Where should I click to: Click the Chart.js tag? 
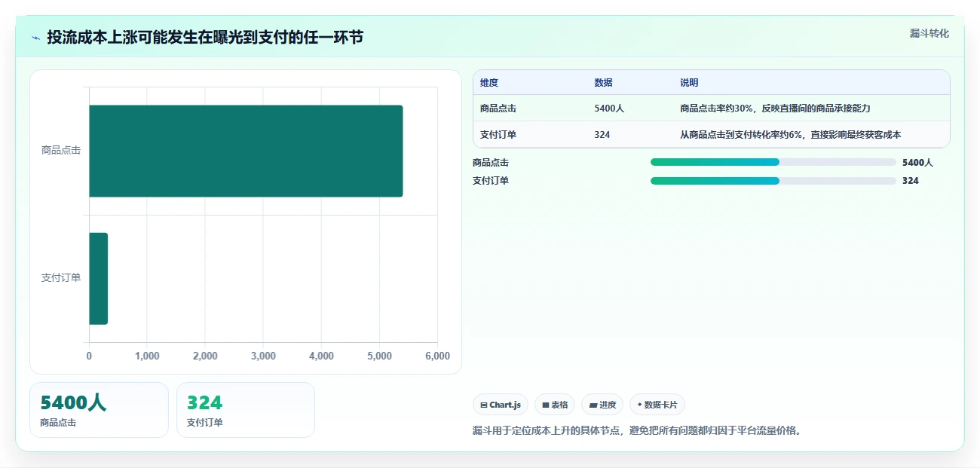click(501, 405)
